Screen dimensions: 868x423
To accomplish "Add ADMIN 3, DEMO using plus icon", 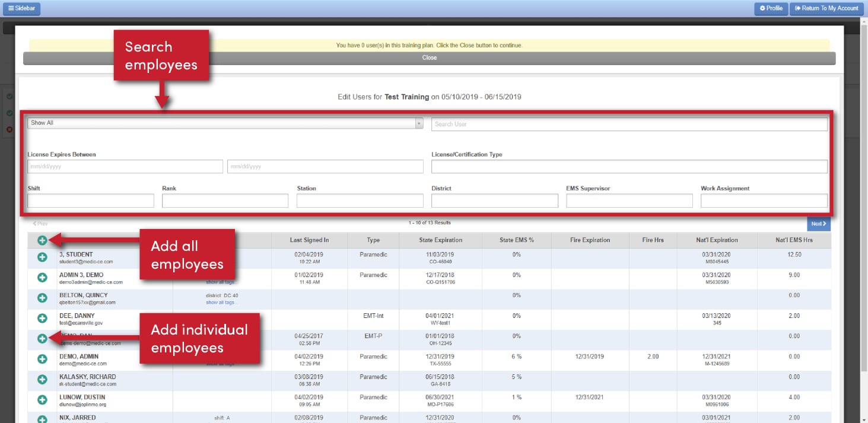I will (42, 278).
